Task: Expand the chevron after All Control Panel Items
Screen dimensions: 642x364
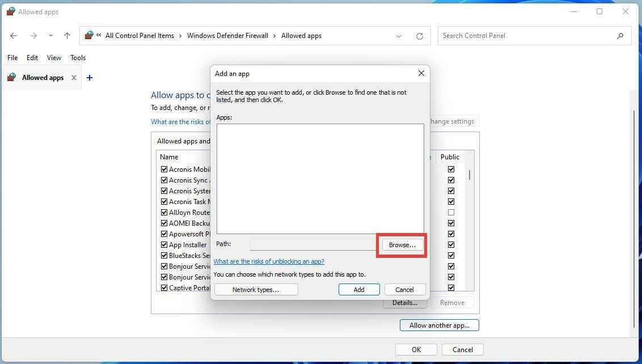Action: [180, 36]
